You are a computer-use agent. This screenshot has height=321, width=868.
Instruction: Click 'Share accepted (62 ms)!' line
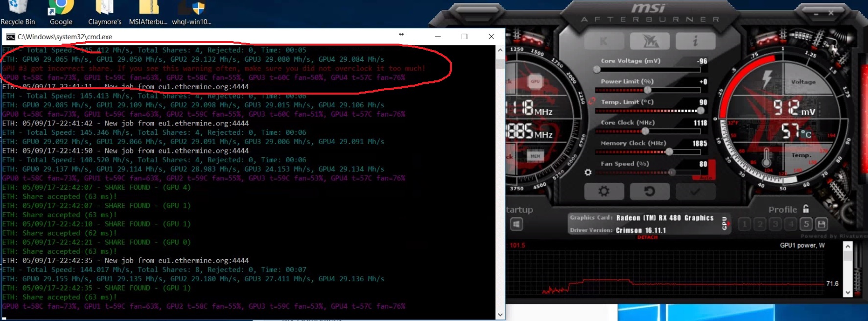59,233
